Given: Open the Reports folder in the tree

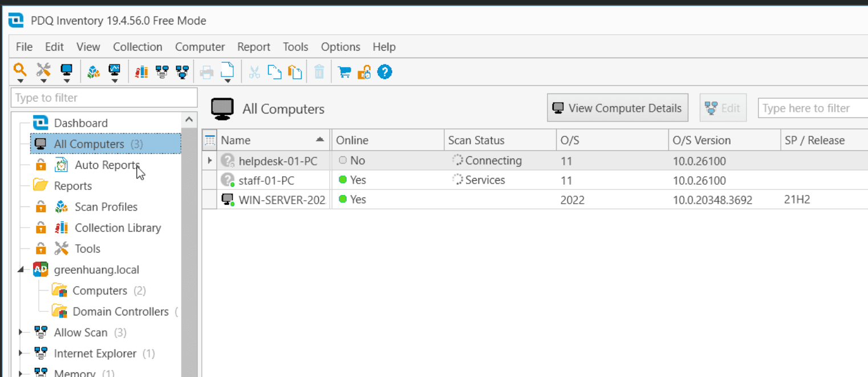Looking at the screenshot, I should pyautogui.click(x=73, y=186).
